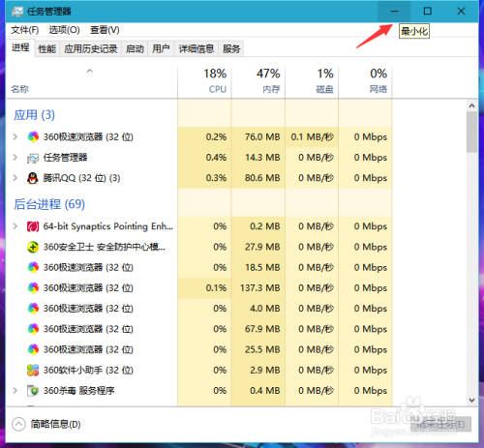Image resolution: width=484 pixels, height=448 pixels.
Task: Click the 360 browser icon in the 137.3 MB row
Action: tap(33, 287)
